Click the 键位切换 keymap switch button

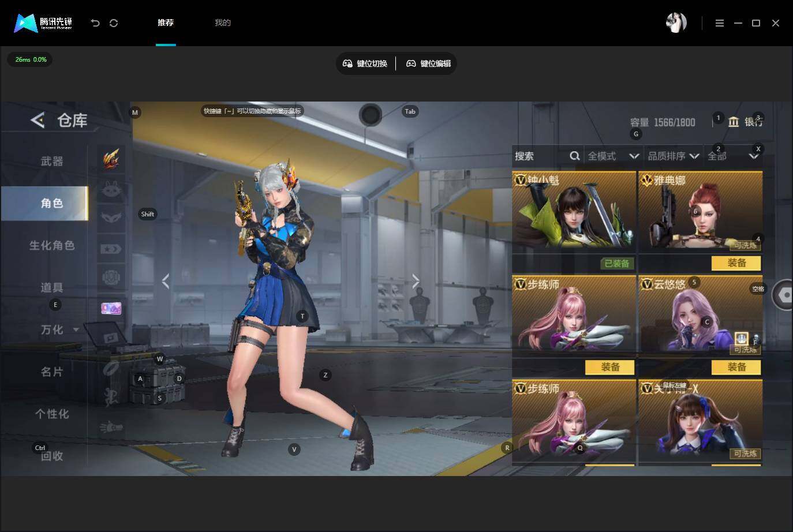click(x=365, y=63)
